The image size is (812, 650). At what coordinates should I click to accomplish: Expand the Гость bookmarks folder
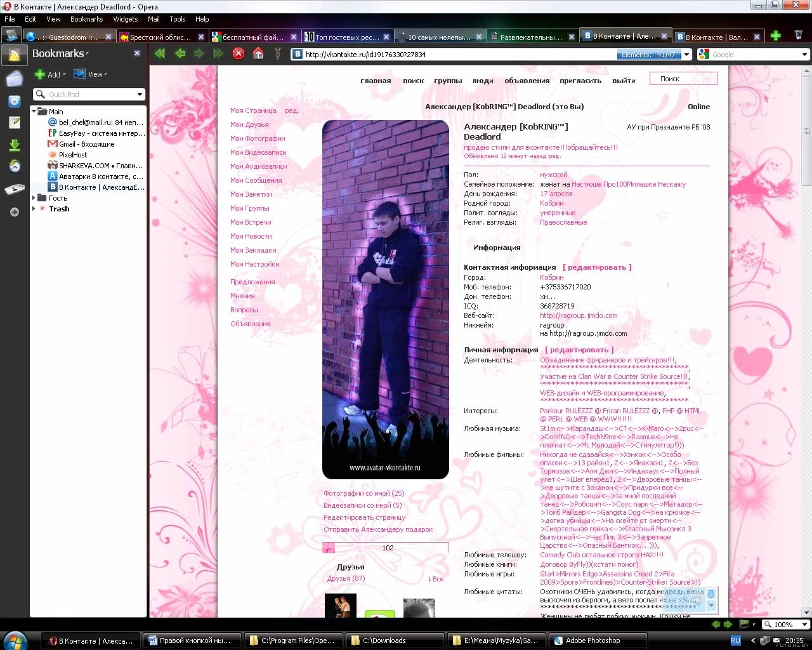click(34, 197)
